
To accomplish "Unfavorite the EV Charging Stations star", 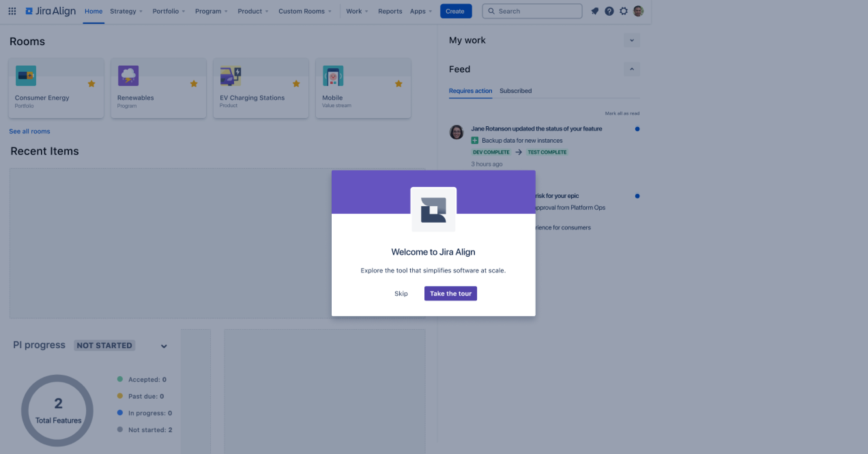I will [x=296, y=84].
